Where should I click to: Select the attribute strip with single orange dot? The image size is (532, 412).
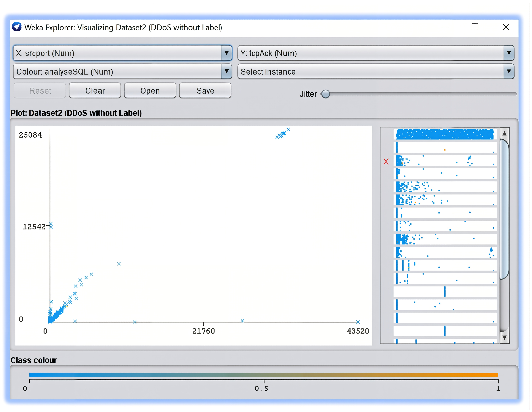(x=445, y=148)
